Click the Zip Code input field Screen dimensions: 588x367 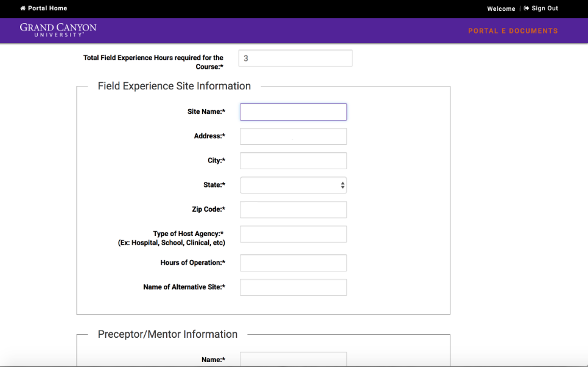293,209
